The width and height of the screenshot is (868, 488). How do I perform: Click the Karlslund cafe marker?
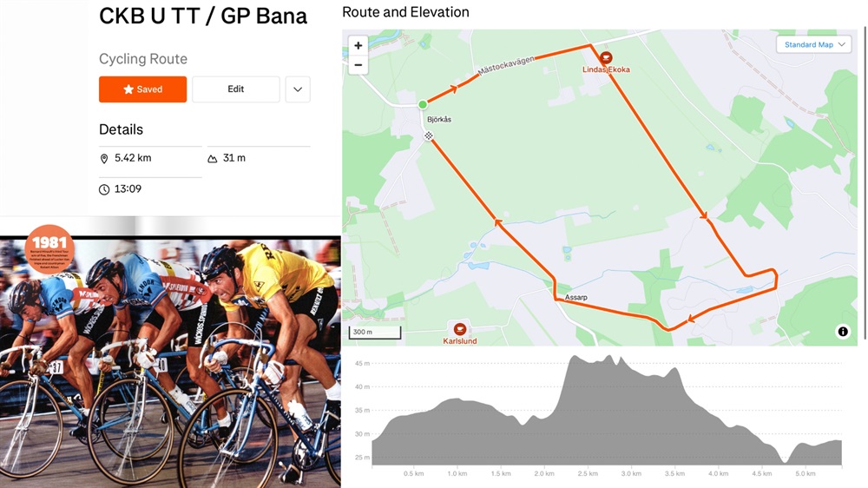click(x=459, y=329)
